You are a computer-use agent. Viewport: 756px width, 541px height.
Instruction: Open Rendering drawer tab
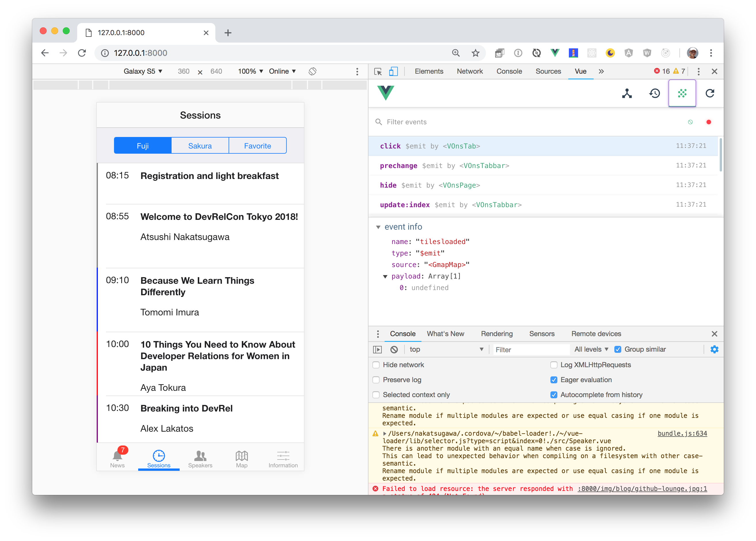click(497, 334)
